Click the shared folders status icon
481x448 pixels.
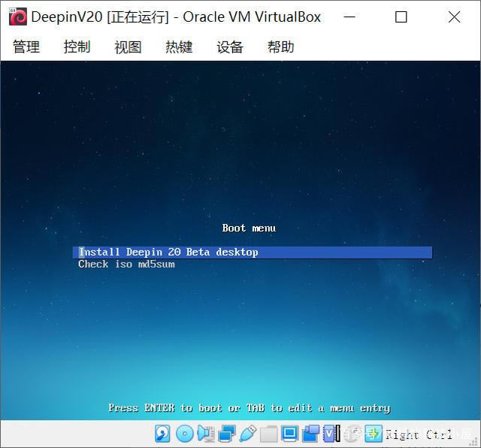(269, 434)
